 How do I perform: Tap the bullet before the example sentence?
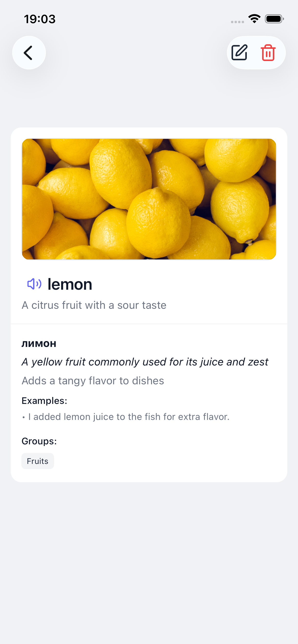(24, 417)
